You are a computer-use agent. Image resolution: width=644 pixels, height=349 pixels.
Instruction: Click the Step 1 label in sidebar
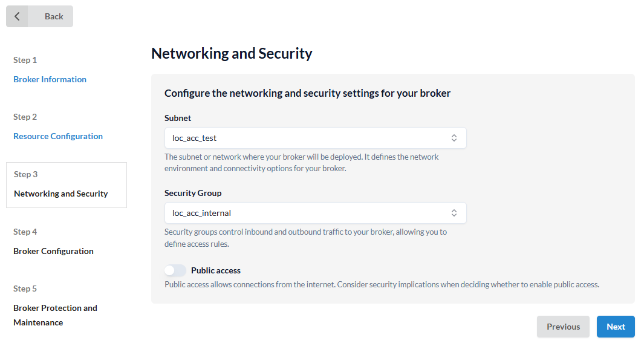(25, 60)
